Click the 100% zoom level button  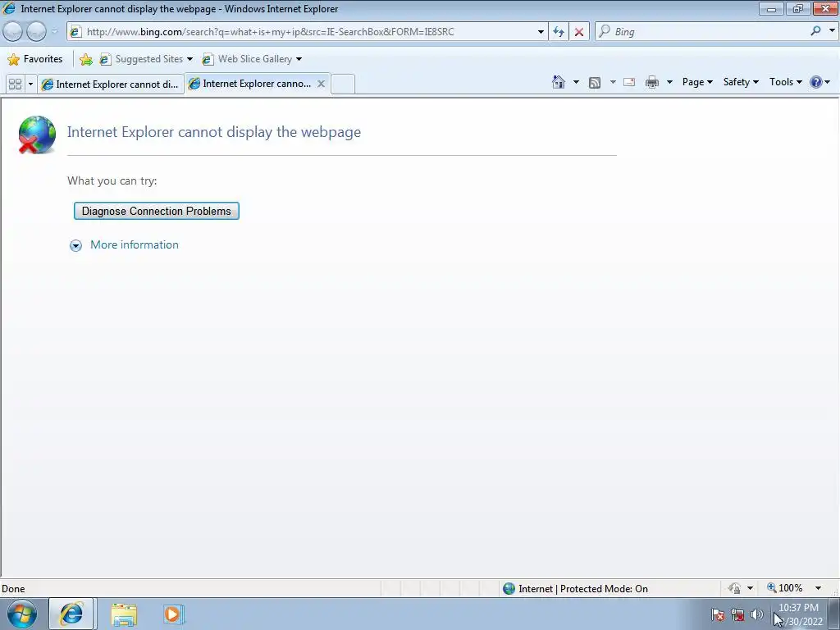[785, 588]
